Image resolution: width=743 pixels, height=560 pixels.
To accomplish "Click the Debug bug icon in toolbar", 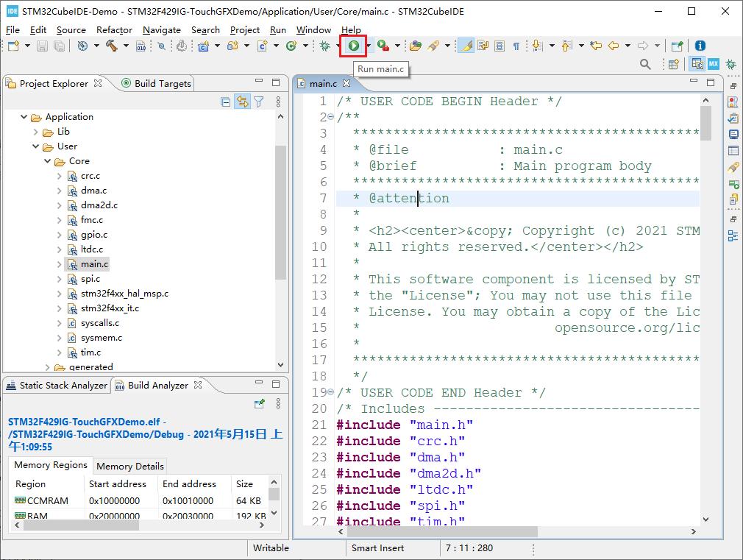I will coord(324,46).
